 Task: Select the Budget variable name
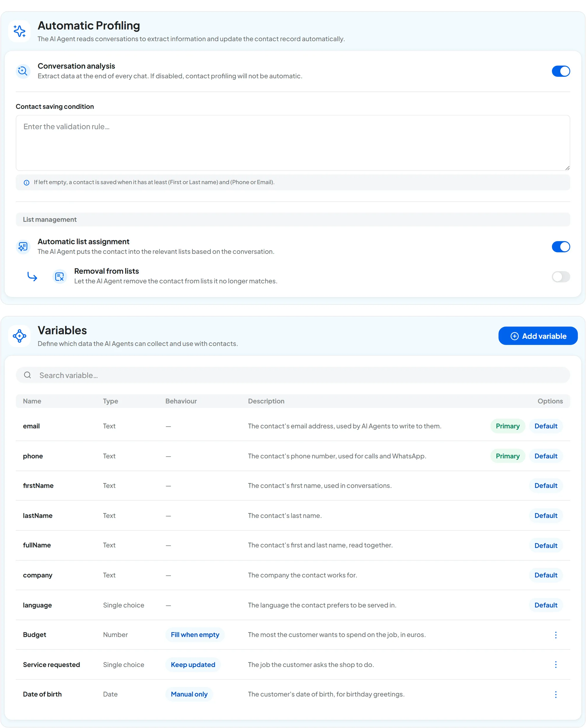[35, 635]
